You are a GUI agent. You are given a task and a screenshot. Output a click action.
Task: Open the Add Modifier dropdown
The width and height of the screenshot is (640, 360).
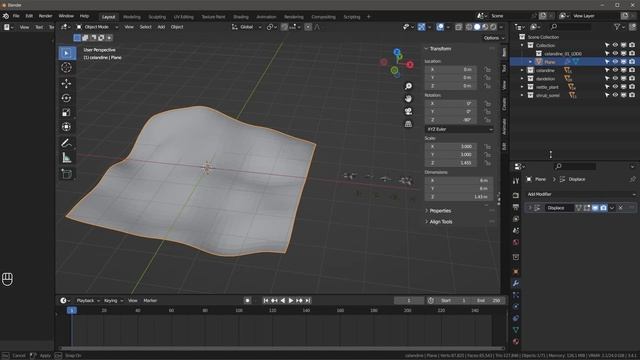coord(581,194)
